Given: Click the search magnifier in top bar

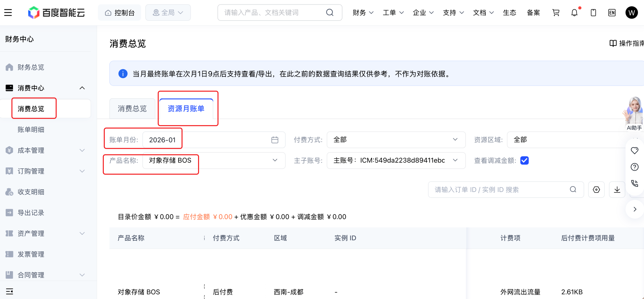Looking at the screenshot, I should (330, 12).
